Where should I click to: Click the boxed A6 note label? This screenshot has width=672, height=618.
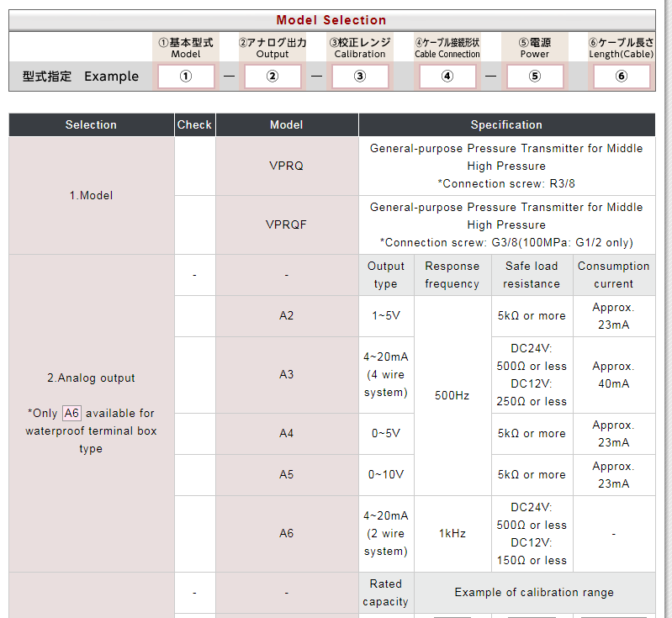coord(71,413)
